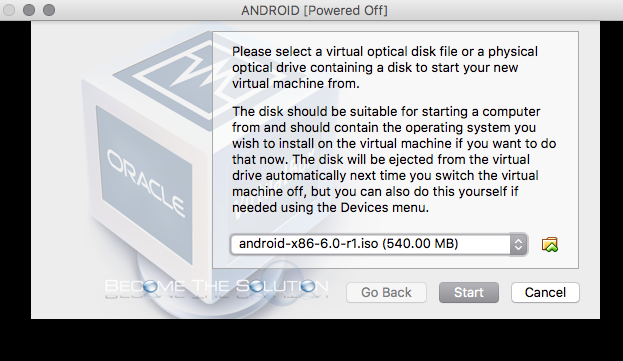Minimize the ANDROID window using the middle title button

(29, 10)
